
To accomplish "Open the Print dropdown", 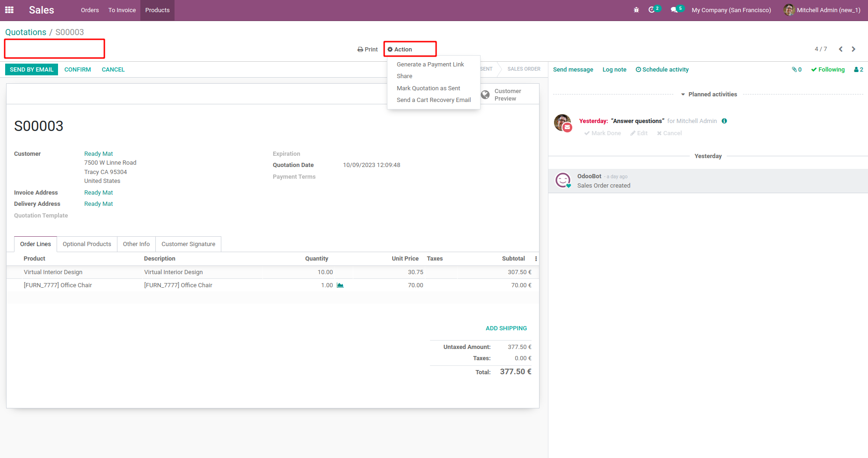I will [367, 50].
